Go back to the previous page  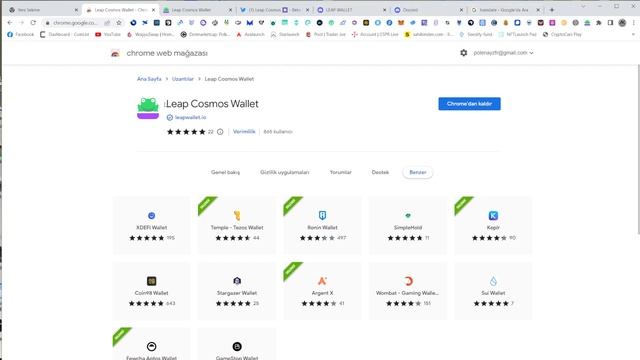point(10,23)
